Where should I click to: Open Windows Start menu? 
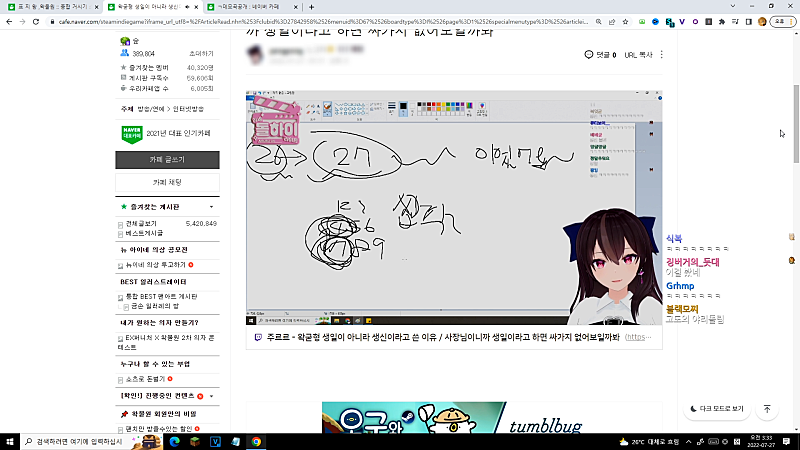10,441
